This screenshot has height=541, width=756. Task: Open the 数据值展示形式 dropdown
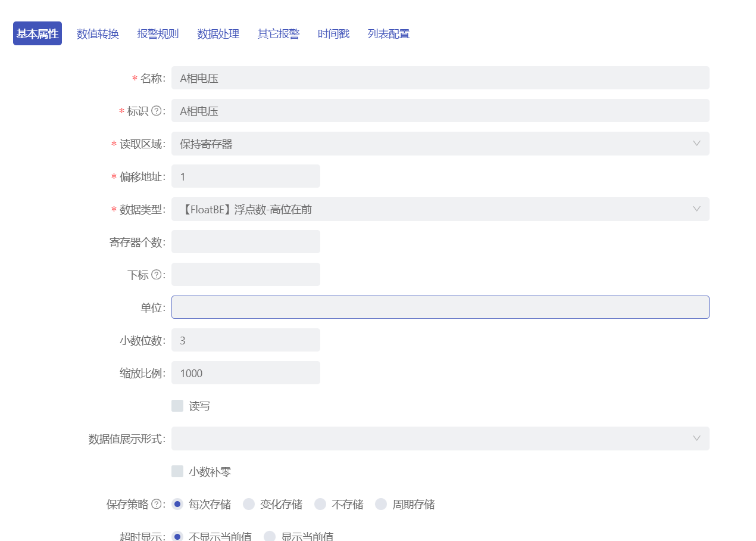click(440, 439)
